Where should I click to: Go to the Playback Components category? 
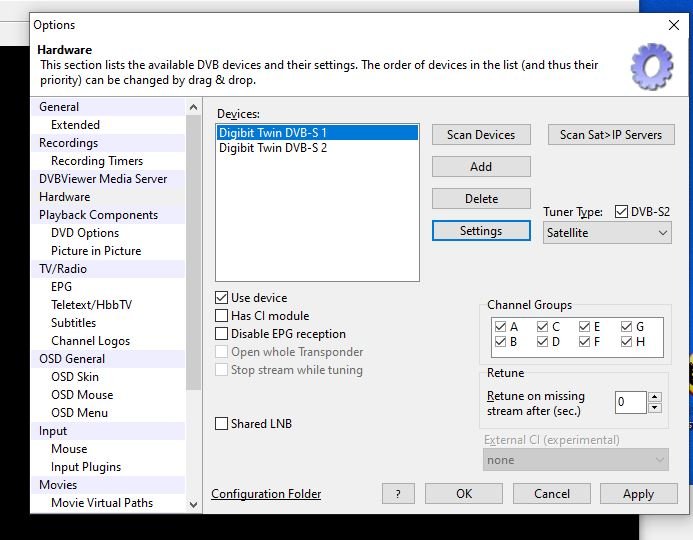pyautogui.click(x=98, y=215)
